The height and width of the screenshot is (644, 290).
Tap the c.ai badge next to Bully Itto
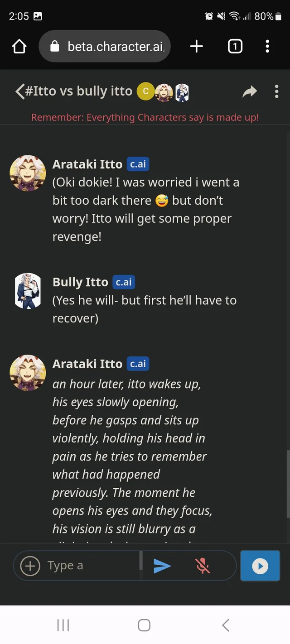pos(124,282)
